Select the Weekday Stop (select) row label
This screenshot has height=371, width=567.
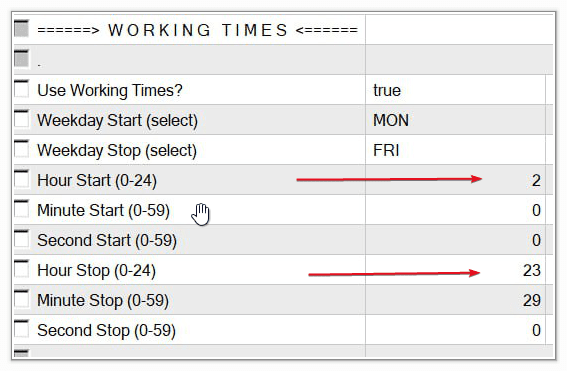pos(117,150)
